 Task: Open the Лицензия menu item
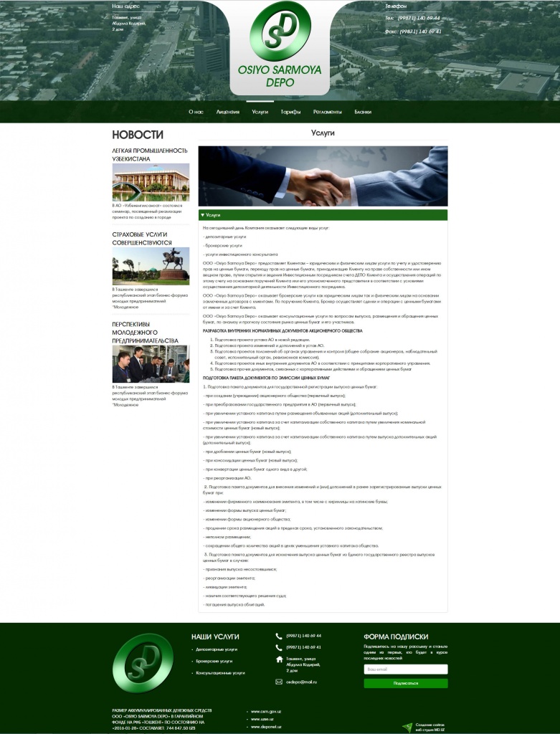point(227,112)
